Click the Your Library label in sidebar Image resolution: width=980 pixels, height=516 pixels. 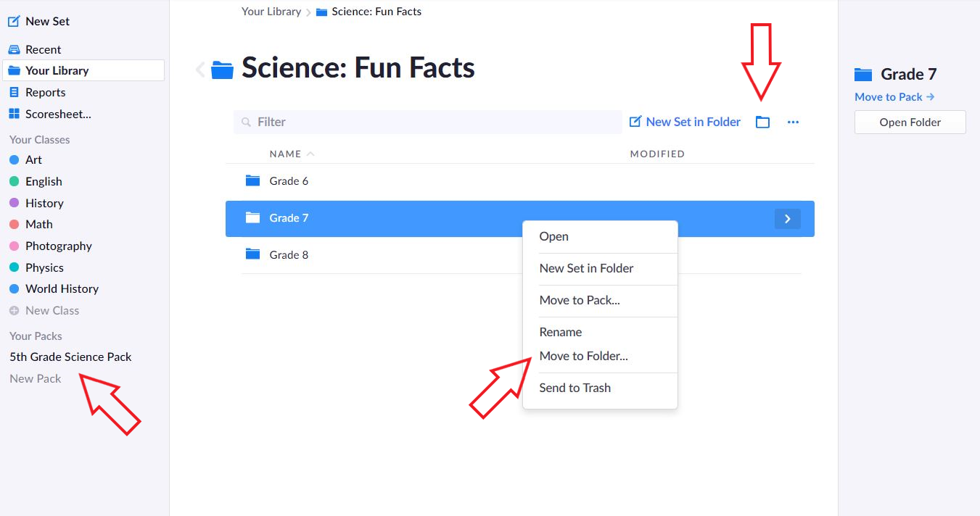click(x=57, y=70)
